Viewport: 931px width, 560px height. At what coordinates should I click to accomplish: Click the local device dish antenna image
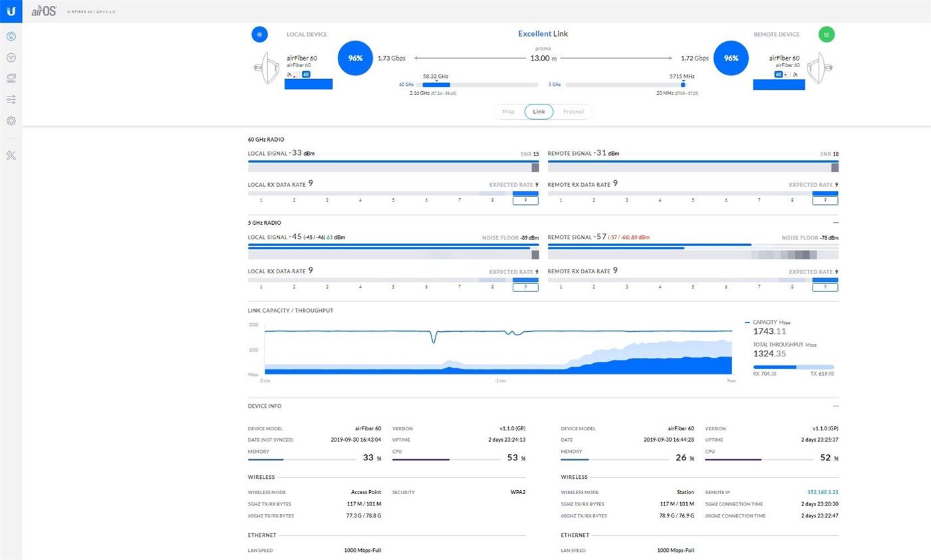click(267, 68)
